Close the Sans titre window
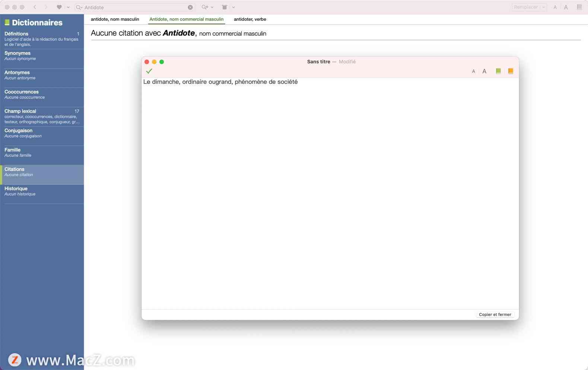This screenshot has width=588, height=370. 147,62
